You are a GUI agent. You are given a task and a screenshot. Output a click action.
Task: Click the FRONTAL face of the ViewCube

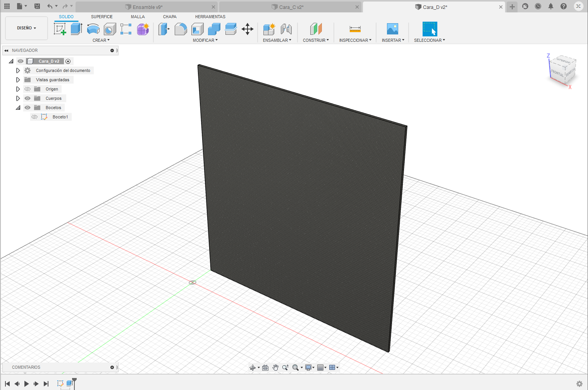[x=557, y=73]
